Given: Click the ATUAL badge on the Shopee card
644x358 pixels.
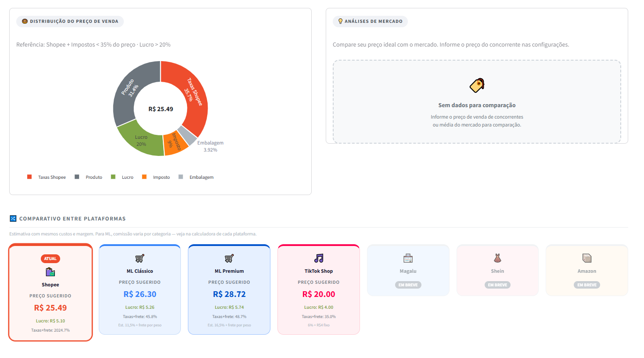Looking at the screenshot, I should coord(50,259).
